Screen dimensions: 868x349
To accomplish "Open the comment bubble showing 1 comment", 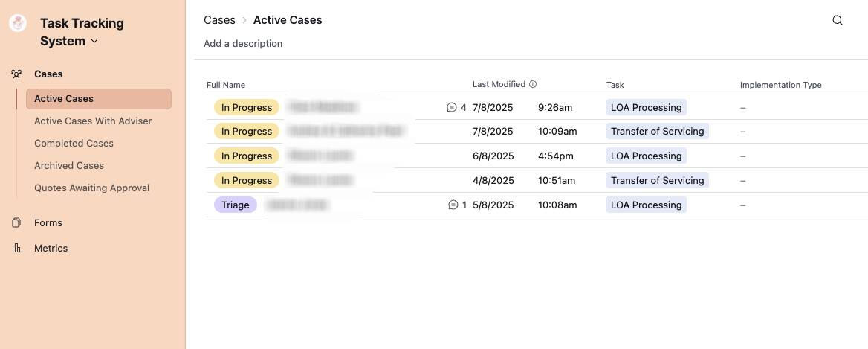I will click(x=453, y=205).
